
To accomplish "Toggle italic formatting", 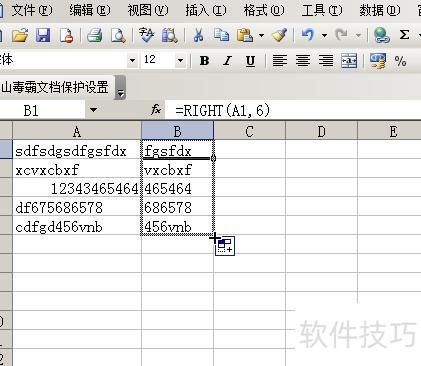I will pos(227,61).
